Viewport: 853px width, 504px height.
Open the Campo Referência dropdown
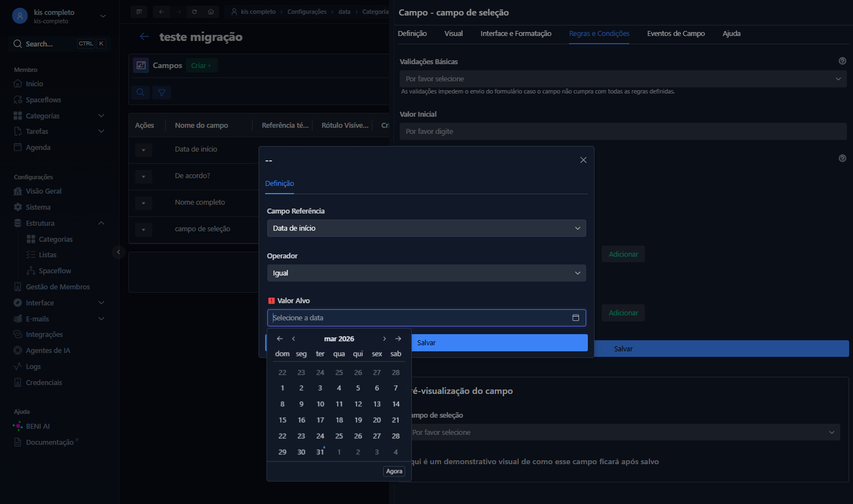(x=426, y=228)
